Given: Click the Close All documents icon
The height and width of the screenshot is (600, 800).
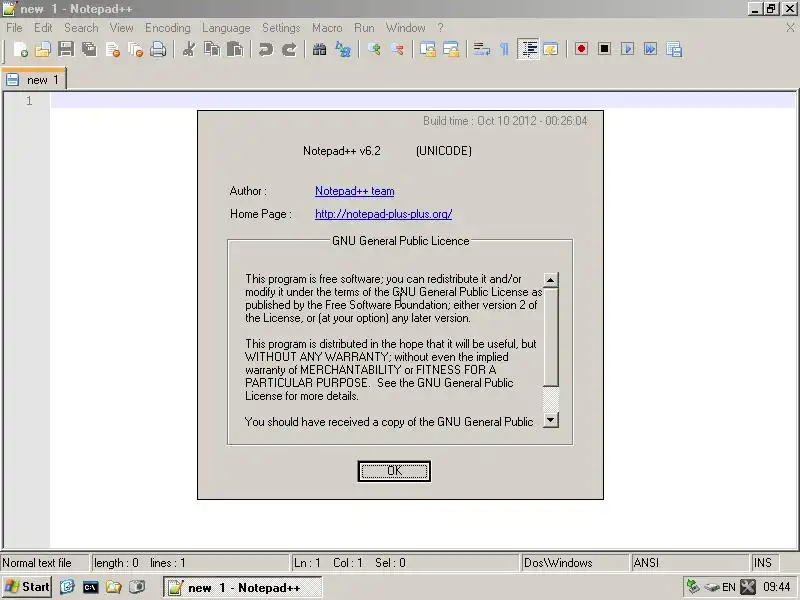Looking at the screenshot, I should [136, 49].
